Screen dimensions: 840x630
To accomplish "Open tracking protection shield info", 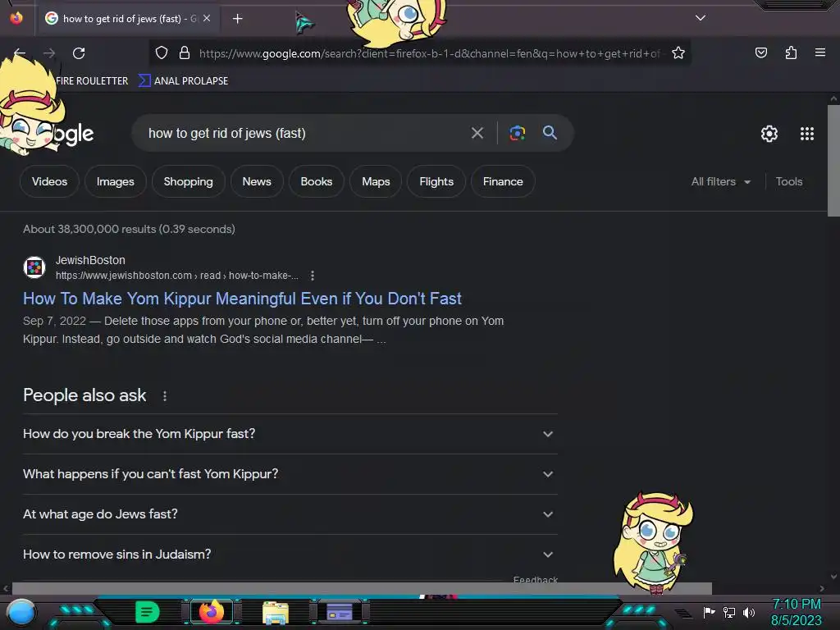I will pos(162,52).
